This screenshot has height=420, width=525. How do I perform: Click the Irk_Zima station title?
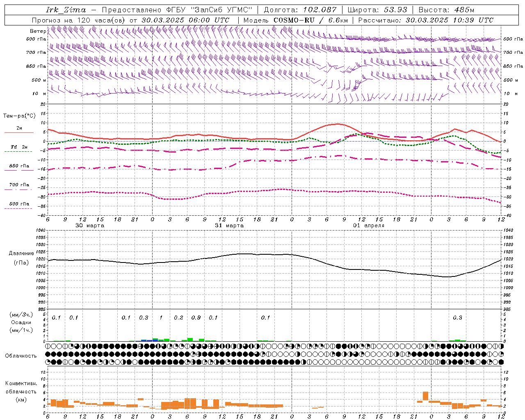pyautogui.click(x=66, y=10)
